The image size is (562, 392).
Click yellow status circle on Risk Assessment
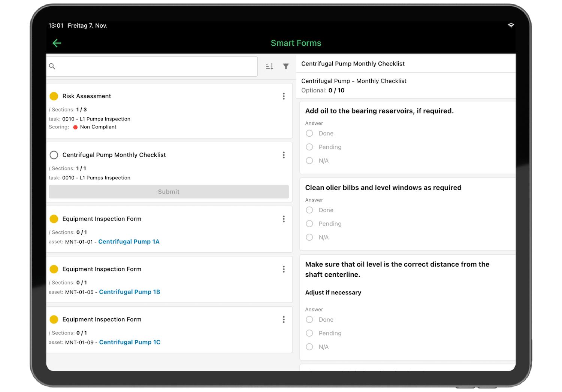tap(54, 96)
